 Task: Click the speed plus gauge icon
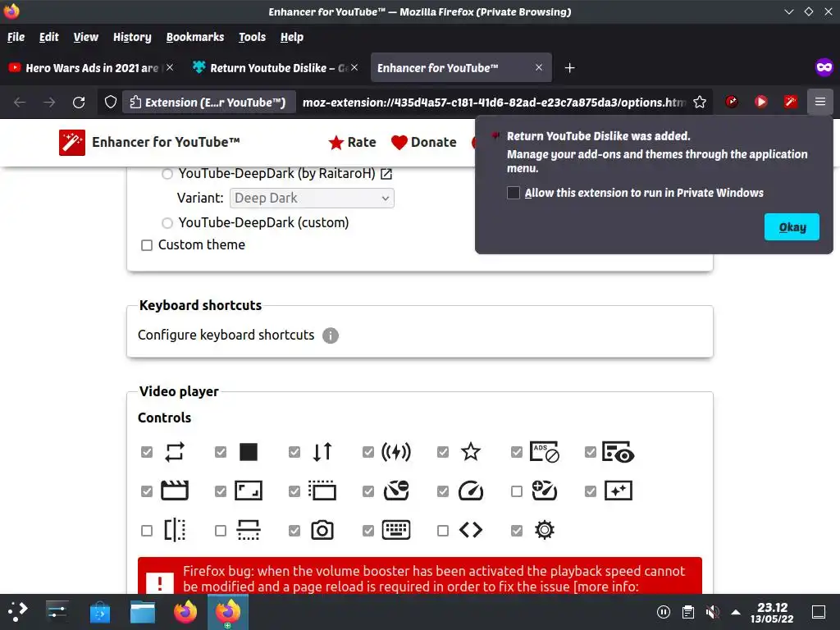point(545,491)
